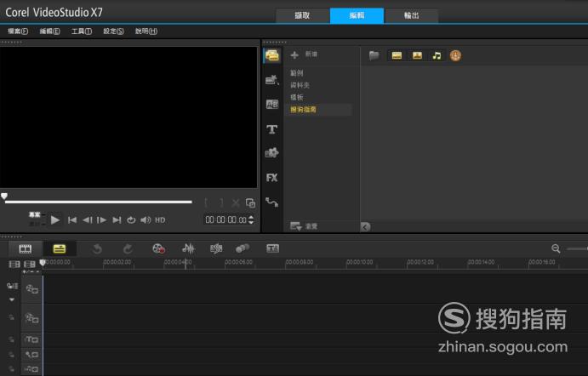Open the 設定(S) menu
This screenshot has width=588, height=376.
click(114, 31)
